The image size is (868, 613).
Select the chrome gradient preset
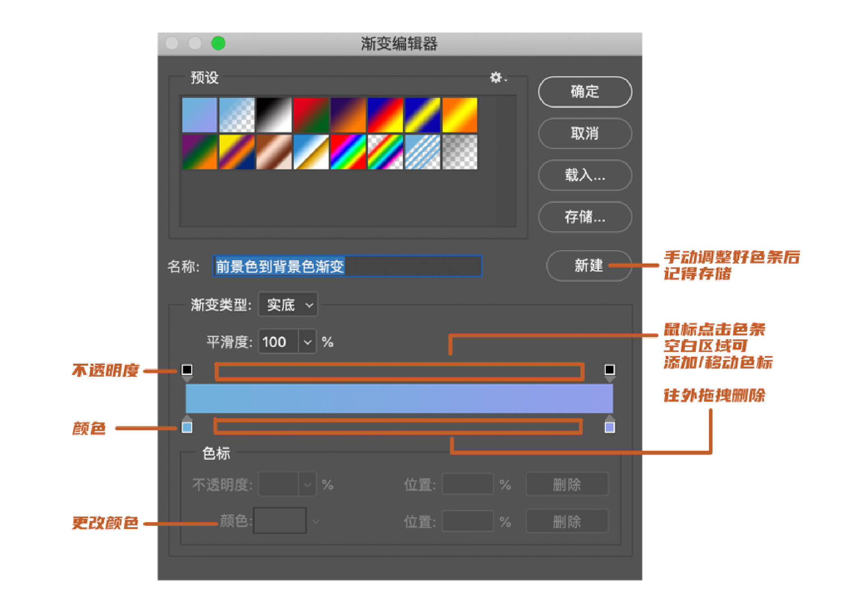(311, 152)
